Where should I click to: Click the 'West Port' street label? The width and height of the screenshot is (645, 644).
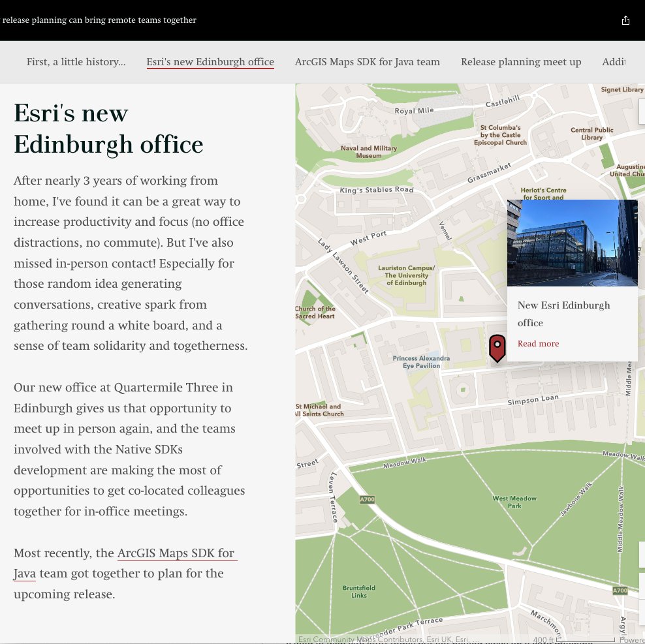point(368,238)
